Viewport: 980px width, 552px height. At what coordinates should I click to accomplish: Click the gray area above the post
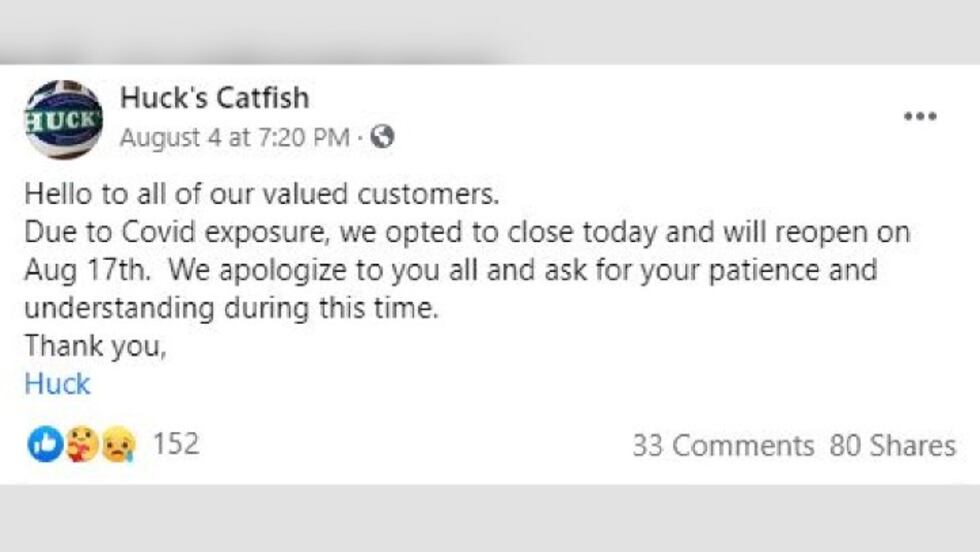coord(490,32)
